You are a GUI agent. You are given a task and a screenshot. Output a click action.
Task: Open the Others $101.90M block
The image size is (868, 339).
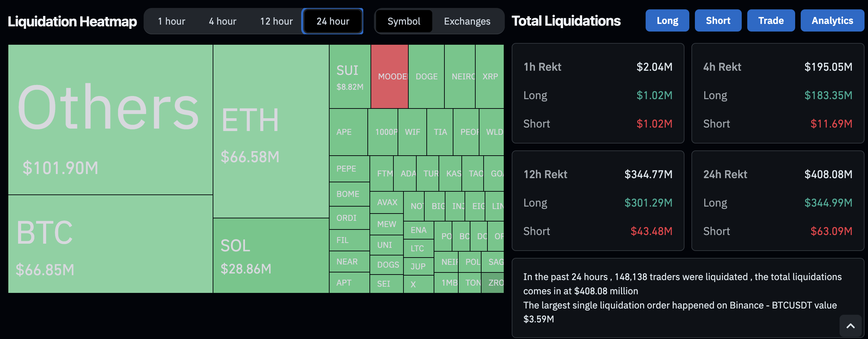[x=110, y=120]
